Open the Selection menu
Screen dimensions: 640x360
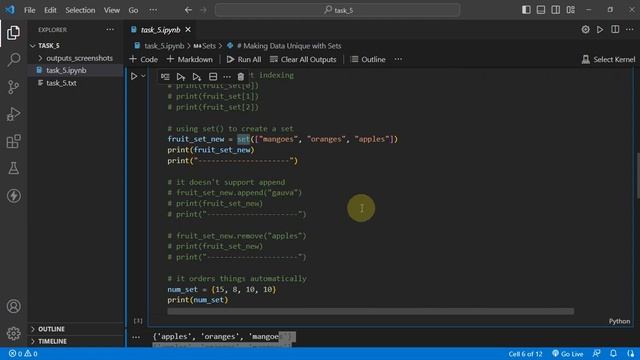(80, 10)
